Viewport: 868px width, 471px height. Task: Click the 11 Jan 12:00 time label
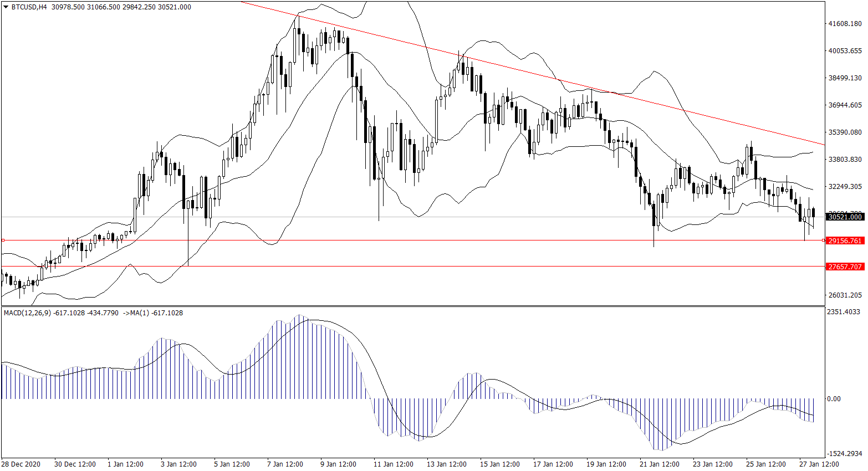coord(393,464)
